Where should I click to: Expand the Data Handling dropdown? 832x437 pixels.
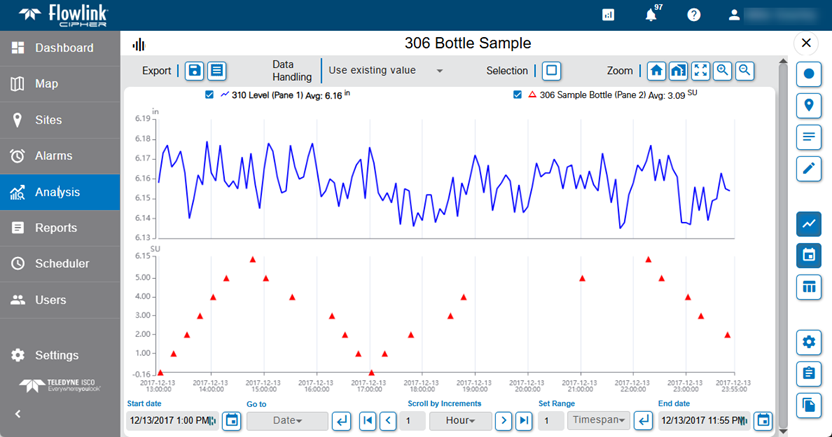point(386,71)
